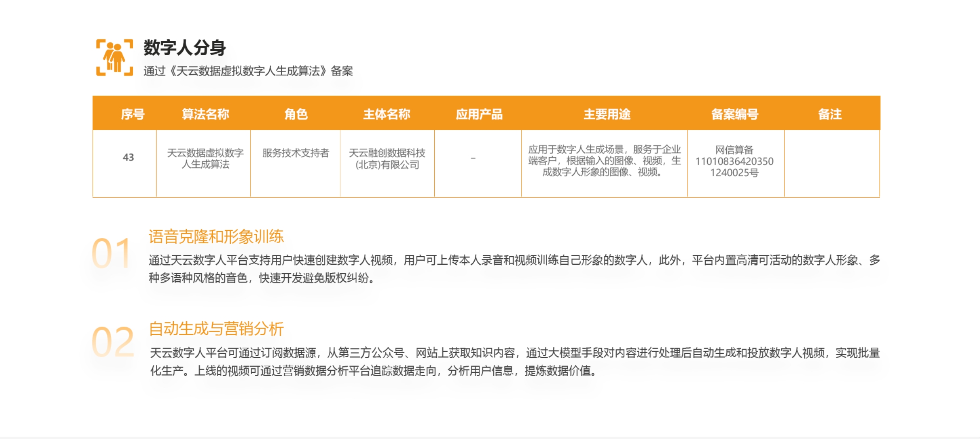Screen dimensions: 980x439
Task: Click the paragraph beginning 通过天云数字人平台支持用户
Action: tap(514, 269)
